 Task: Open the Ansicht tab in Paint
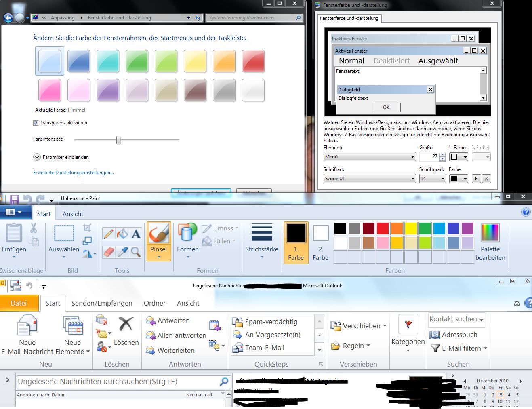73,214
